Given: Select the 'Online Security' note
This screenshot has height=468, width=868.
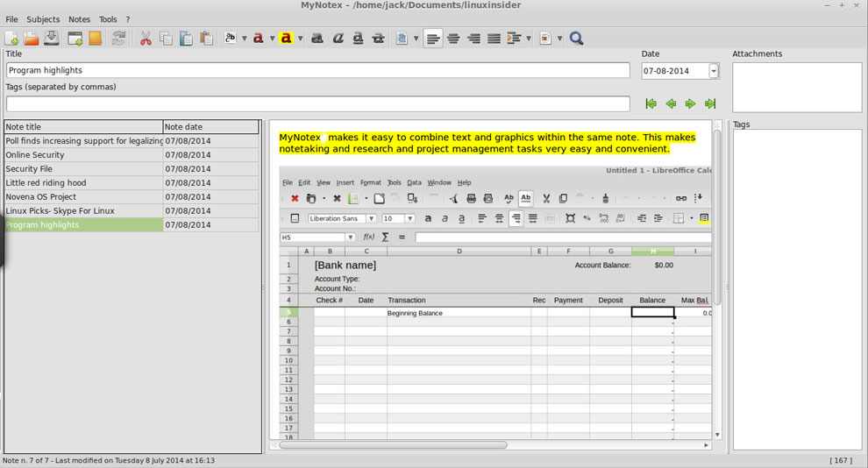Looking at the screenshot, I should tap(132, 155).
